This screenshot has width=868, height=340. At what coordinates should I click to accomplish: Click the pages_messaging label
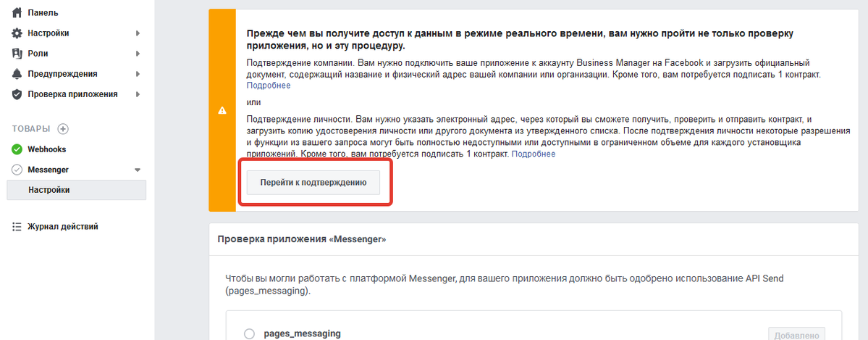click(303, 333)
